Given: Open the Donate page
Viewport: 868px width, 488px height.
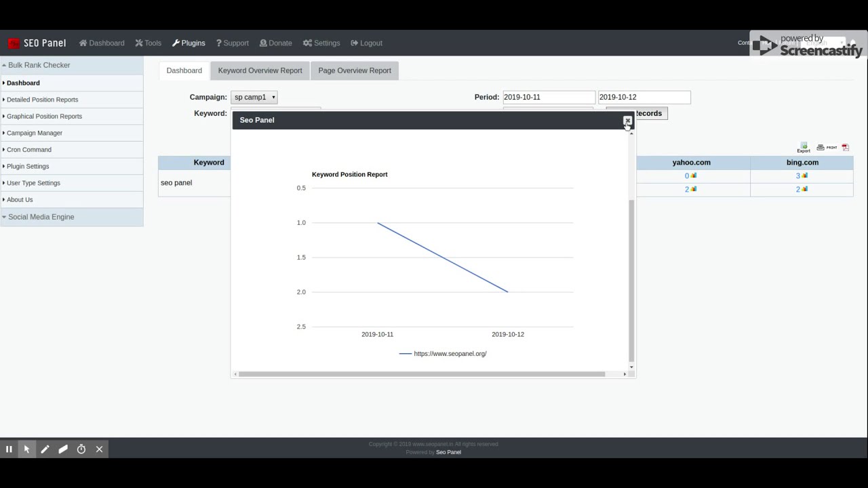Looking at the screenshot, I should 275,43.
